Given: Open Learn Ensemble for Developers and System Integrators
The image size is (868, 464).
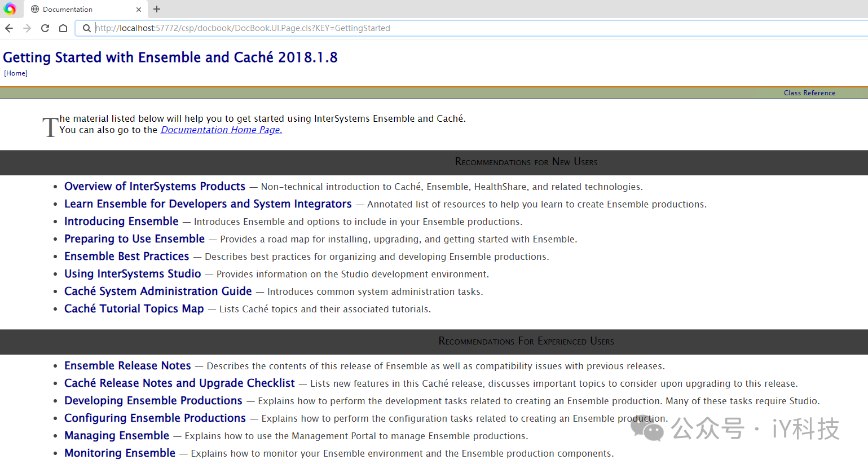Looking at the screenshot, I should click(x=208, y=204).
